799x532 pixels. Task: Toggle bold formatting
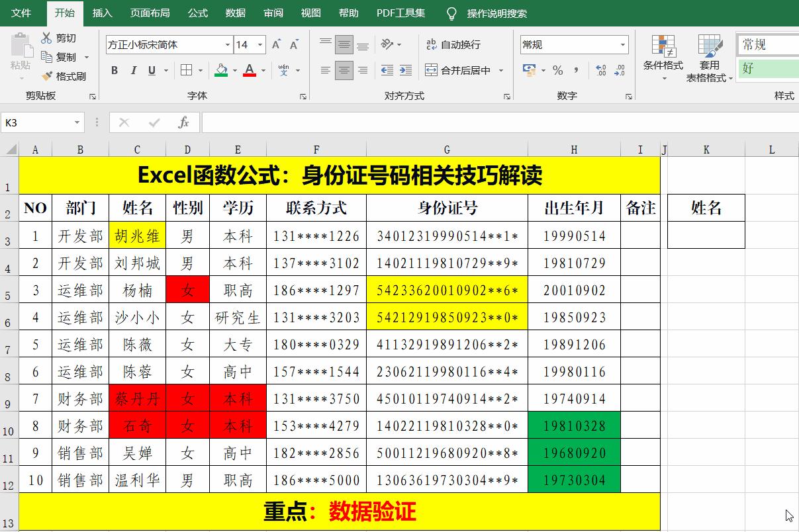point(113,70)
